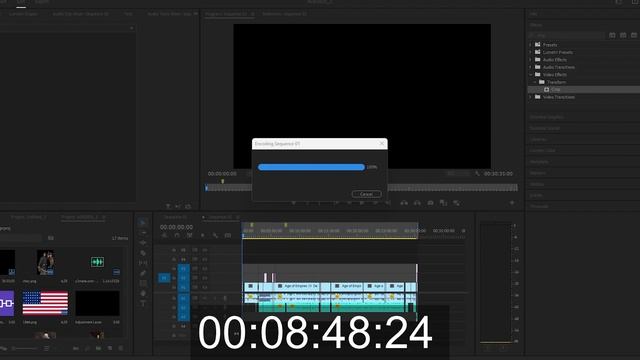Cancel the Encoding Sequence 01 export
Image resolution: width=640 pixels, height=360 pixels.
tap(367, 194)
